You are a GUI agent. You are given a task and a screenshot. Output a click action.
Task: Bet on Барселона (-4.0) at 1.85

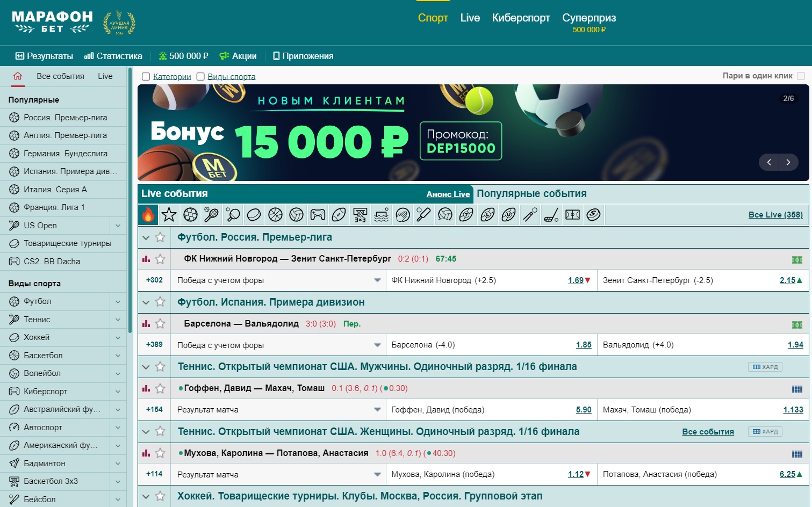click(584, 345)
